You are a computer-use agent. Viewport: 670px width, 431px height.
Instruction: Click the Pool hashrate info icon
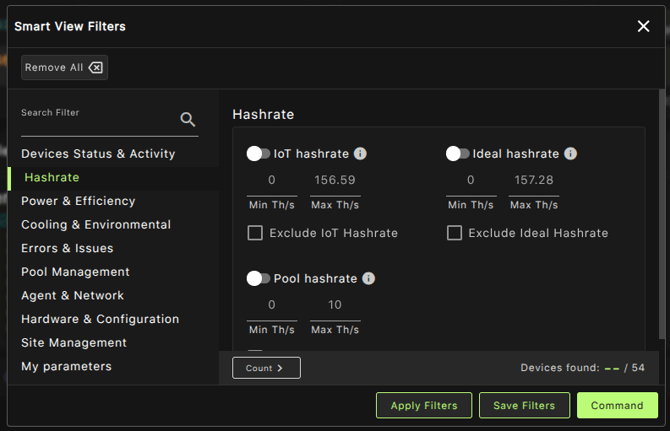coord(368,279)
